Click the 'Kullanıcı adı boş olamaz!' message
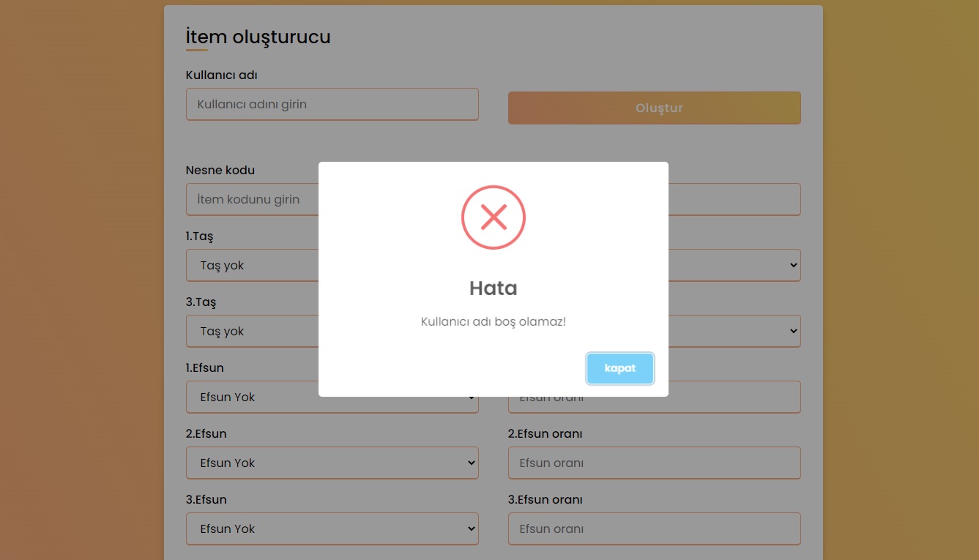The height and width of the screenshot is (560, 979). coord(494,321)
